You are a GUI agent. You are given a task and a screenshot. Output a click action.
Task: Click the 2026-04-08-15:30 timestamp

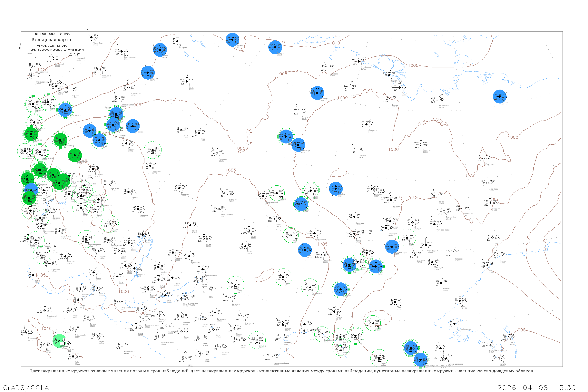(x=536, y=387)
